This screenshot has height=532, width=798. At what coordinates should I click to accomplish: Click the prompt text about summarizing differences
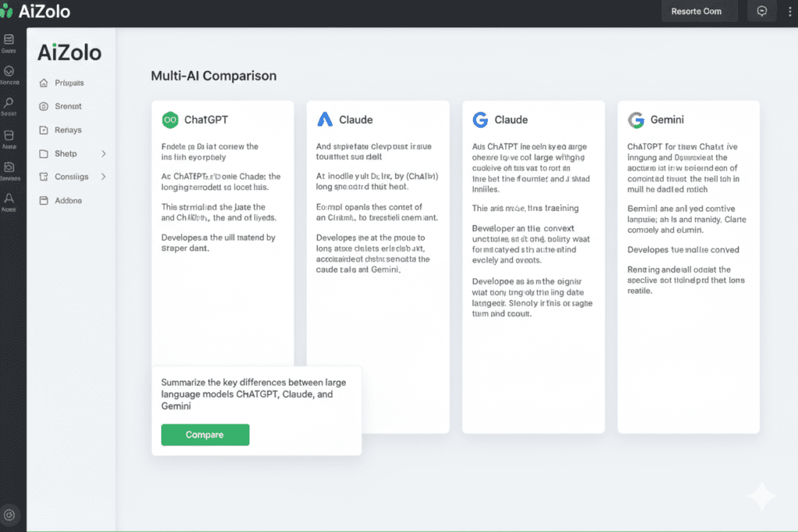252,394
